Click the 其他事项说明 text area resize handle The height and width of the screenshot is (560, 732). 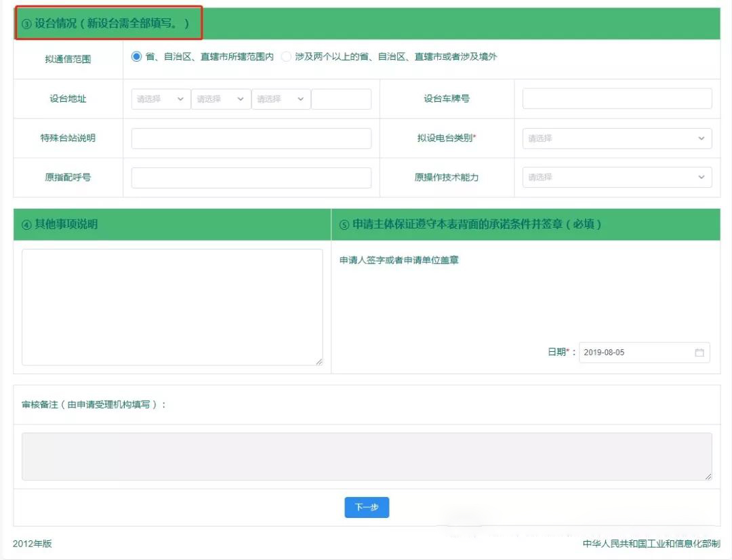point(319,362)
